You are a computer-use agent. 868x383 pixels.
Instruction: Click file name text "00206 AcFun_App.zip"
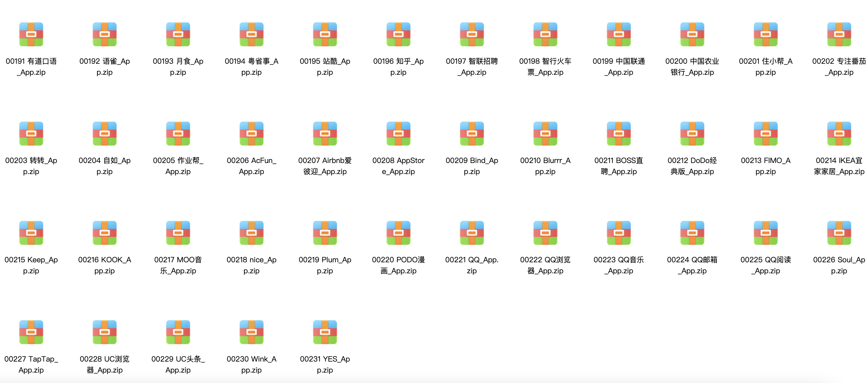[251, 166]
